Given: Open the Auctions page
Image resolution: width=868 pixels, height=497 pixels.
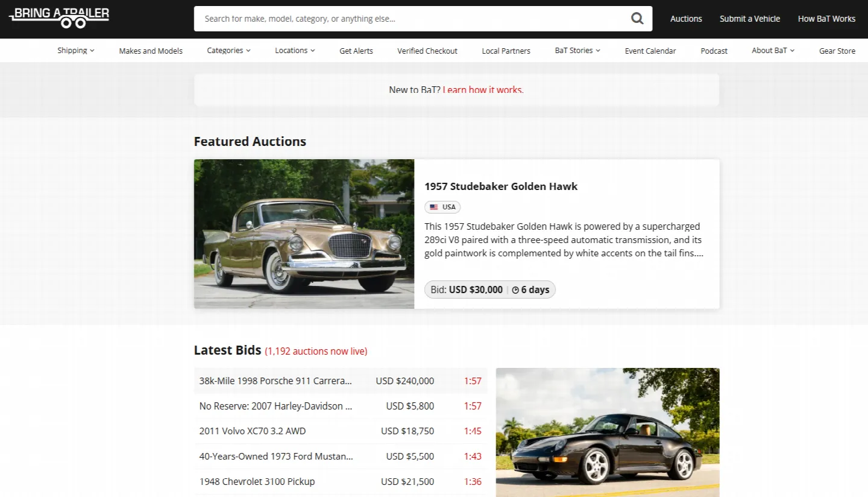Looking at the screenshot, I should click(x=686, y=19).
